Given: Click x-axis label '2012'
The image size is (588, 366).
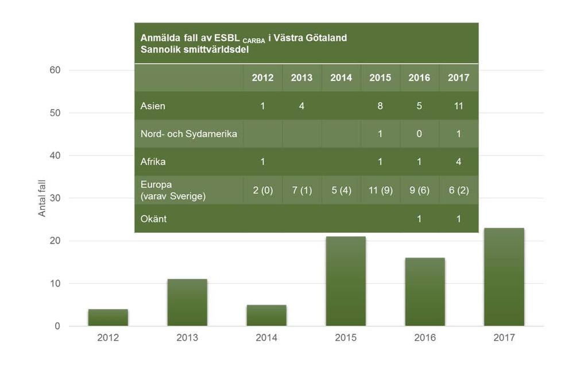Looking at the screenshot, I should (108, 338).
